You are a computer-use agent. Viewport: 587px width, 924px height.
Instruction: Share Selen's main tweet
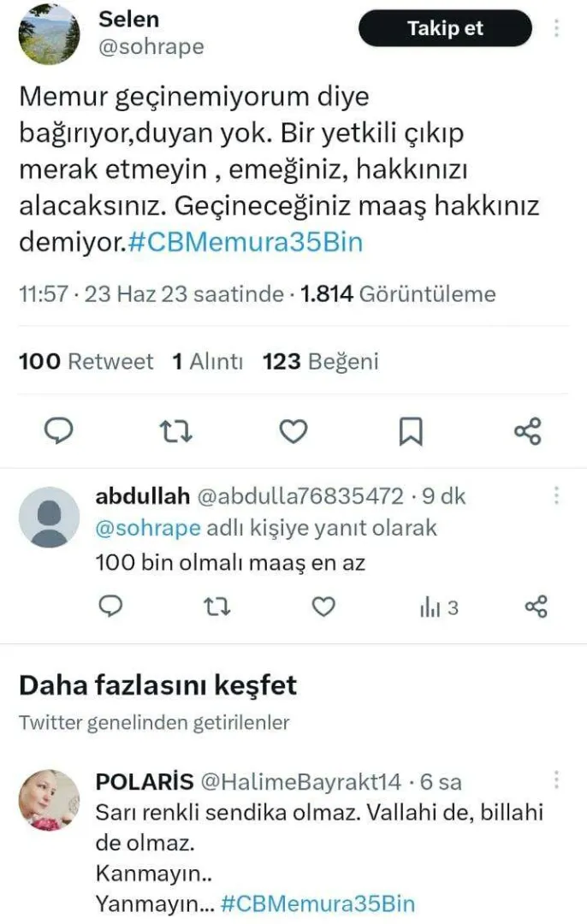coord(528,432)
